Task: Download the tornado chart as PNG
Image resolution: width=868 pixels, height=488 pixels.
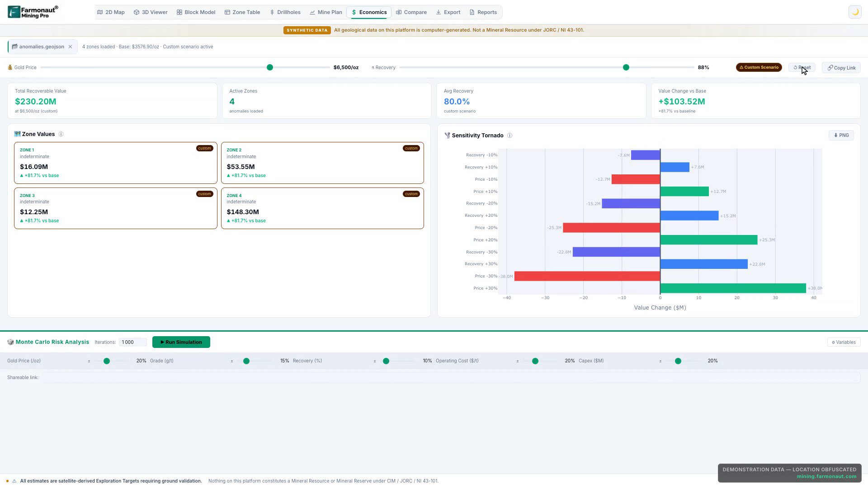Action: click(x=841, y=135)
